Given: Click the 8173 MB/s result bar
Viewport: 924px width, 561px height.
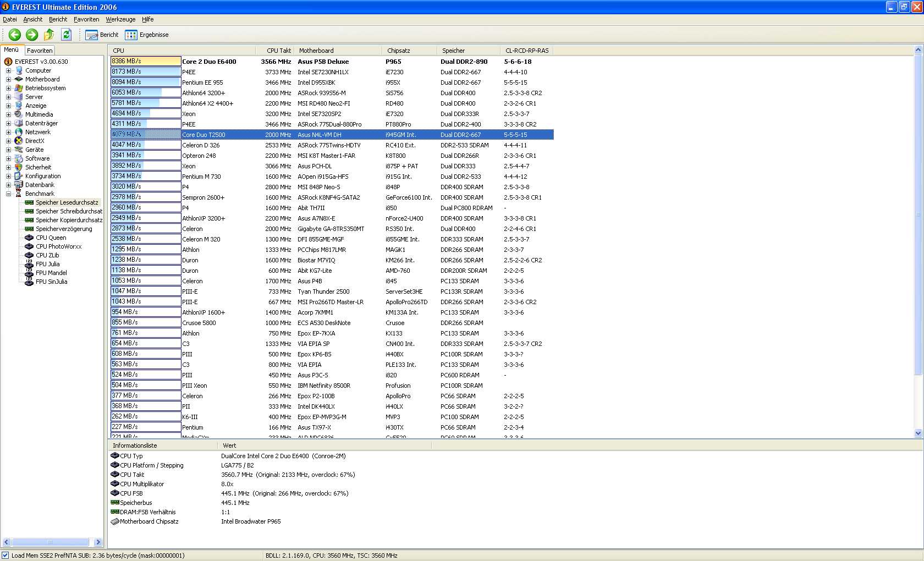Looking at the screenshot, I should [x=146, y=71].
